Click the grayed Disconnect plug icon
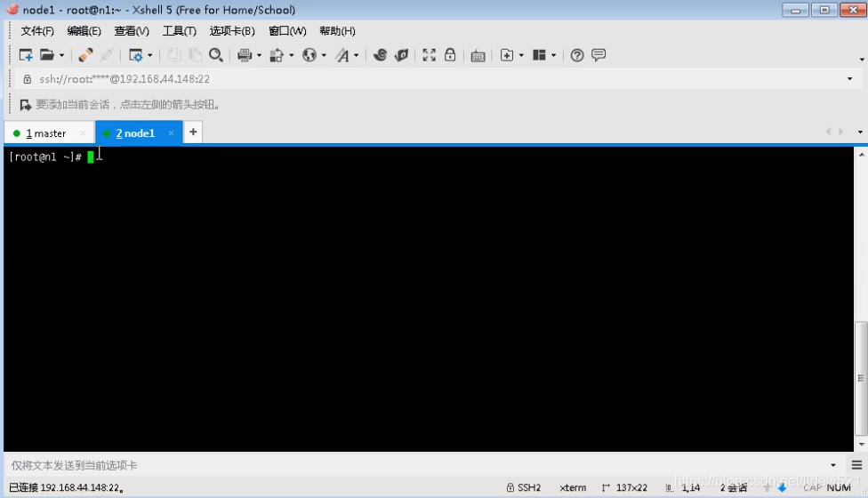The image size is (868, 498). (107, 55)
